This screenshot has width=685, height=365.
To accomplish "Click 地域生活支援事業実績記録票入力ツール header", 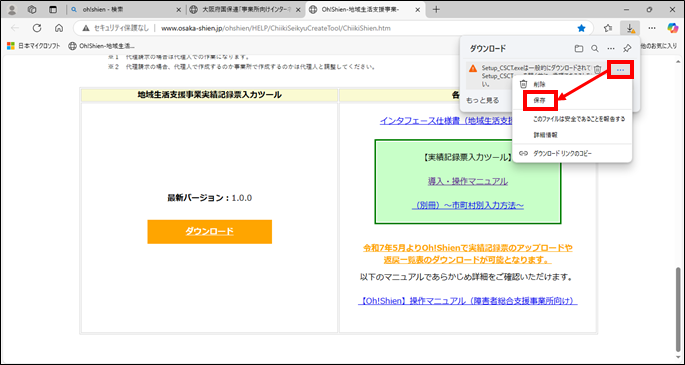I will pos(210,95).
